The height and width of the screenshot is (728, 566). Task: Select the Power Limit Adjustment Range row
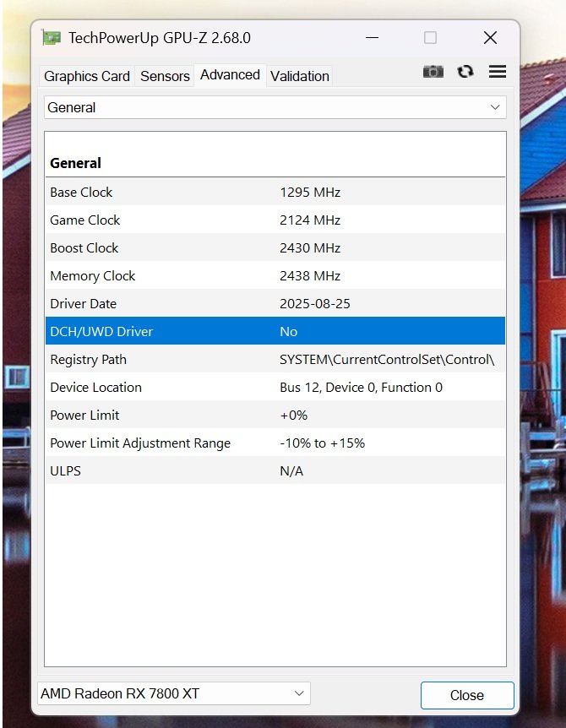[275, 443]
